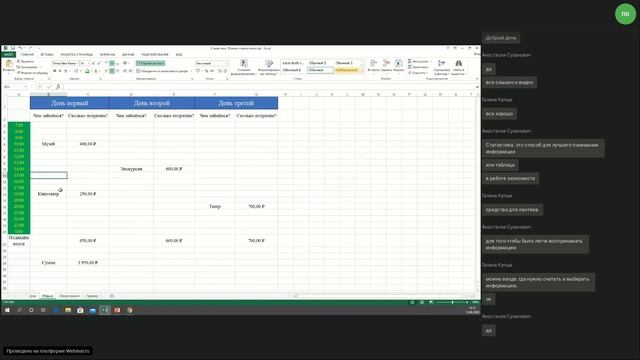Switch to the Data ribbon tab

[128, 54]
